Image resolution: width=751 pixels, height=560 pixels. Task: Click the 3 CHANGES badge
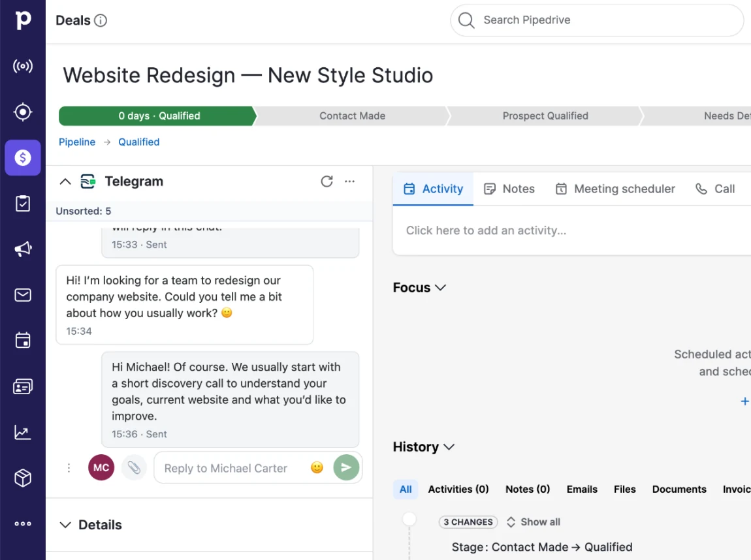pos(468,522)
